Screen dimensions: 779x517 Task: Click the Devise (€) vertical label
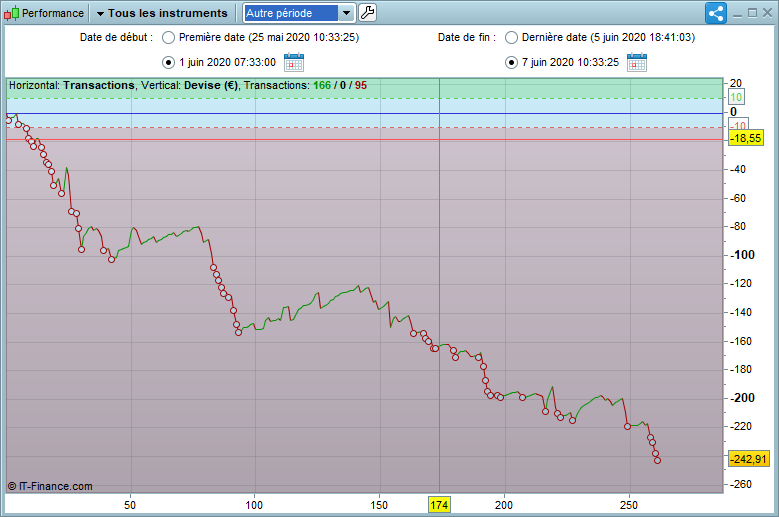click(x=211, y=85)
